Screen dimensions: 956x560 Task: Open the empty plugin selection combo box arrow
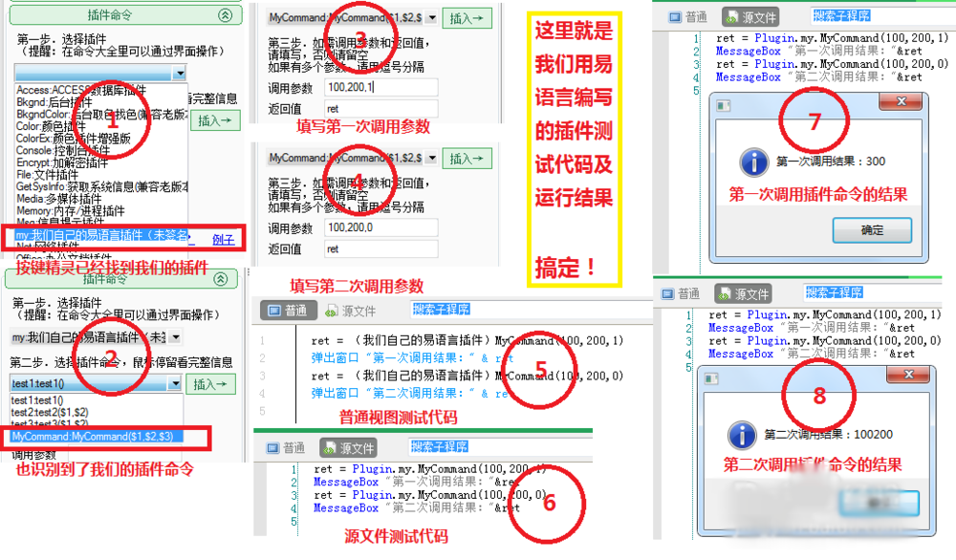click(180, 74)
